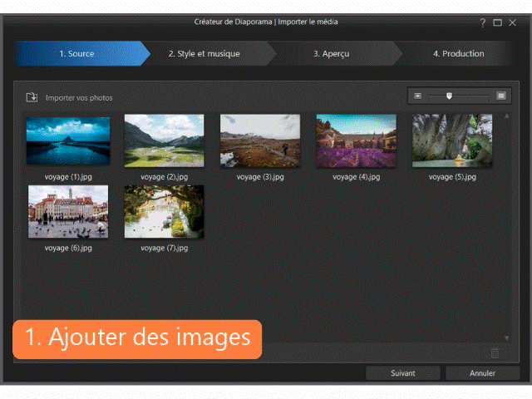Viewport: 532px width, 399px height.
Task: Click the Suivant button
Action: pos(402,373)
